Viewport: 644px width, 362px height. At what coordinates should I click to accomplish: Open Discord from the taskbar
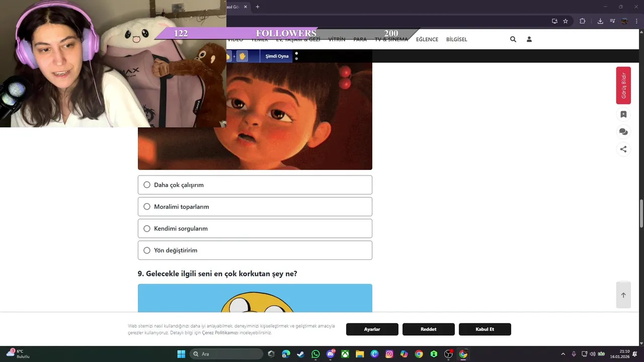[x=331, y=354]
